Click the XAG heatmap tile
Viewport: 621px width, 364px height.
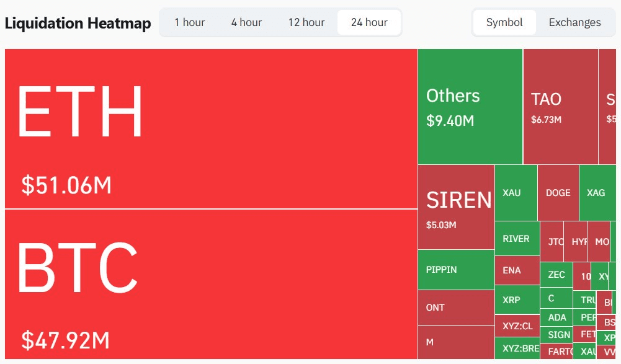597,193
